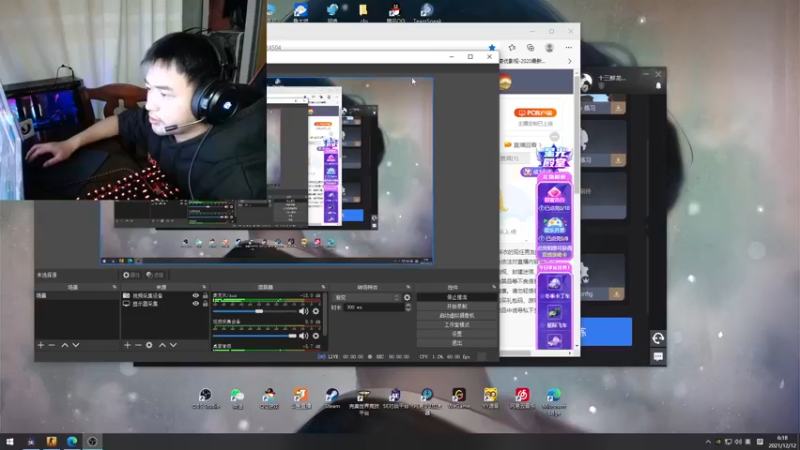The image size is (800, 450).
Task: Click the download icon on first 练习 card
Action: (618, 108)
